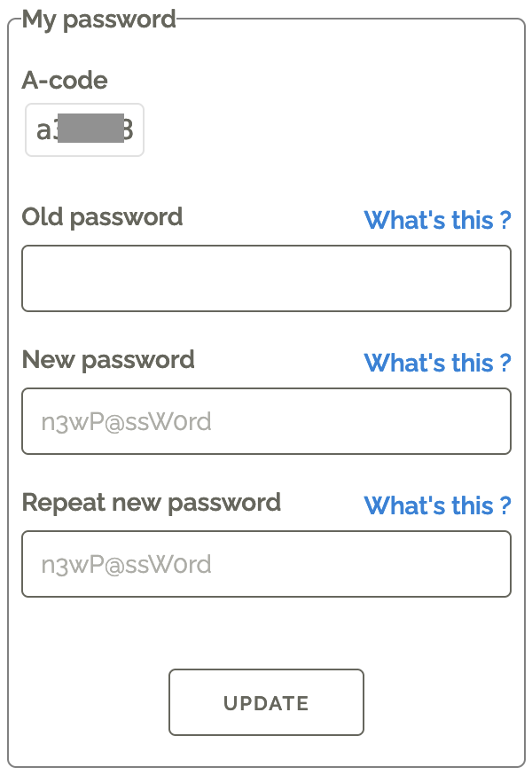The width and height of the screenshot is (532, 775).
Task: Click the A-code label
Action: (x=65, y=81)
